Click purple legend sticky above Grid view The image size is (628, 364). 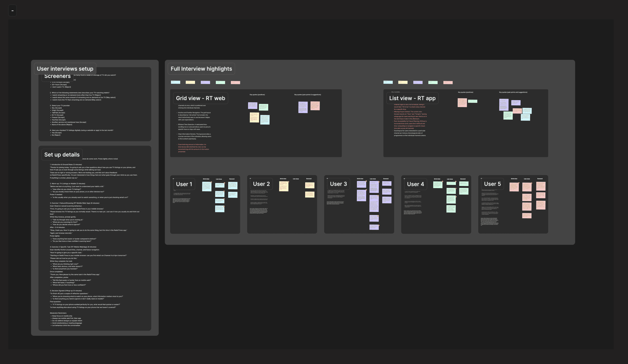(x=205, y=83)
